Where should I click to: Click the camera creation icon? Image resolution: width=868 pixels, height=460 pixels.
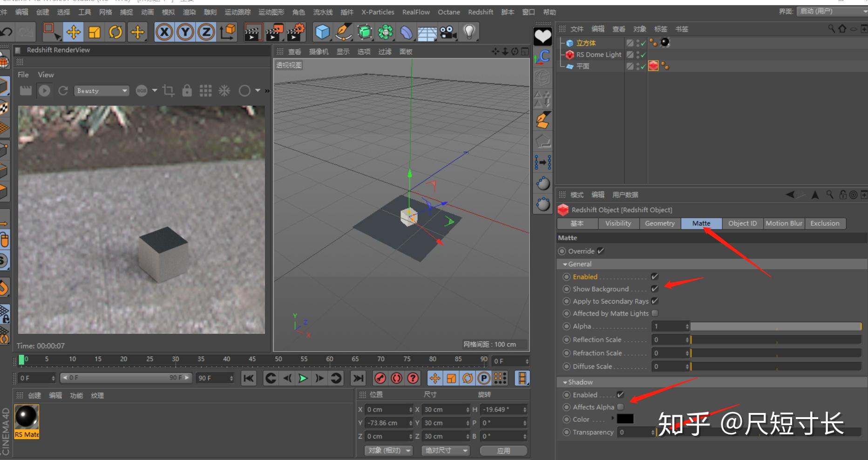pos(448,32)
